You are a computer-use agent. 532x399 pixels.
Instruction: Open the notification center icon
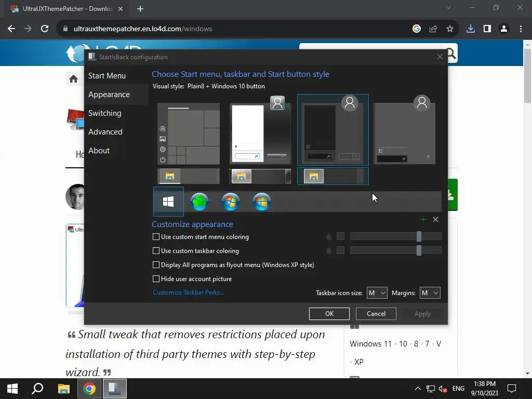coord(512,389)
